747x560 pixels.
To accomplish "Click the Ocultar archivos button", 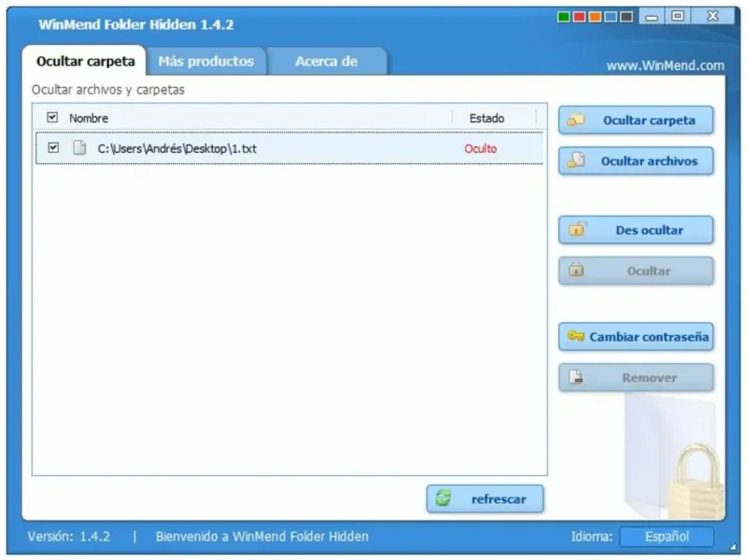I will (636, 161).
